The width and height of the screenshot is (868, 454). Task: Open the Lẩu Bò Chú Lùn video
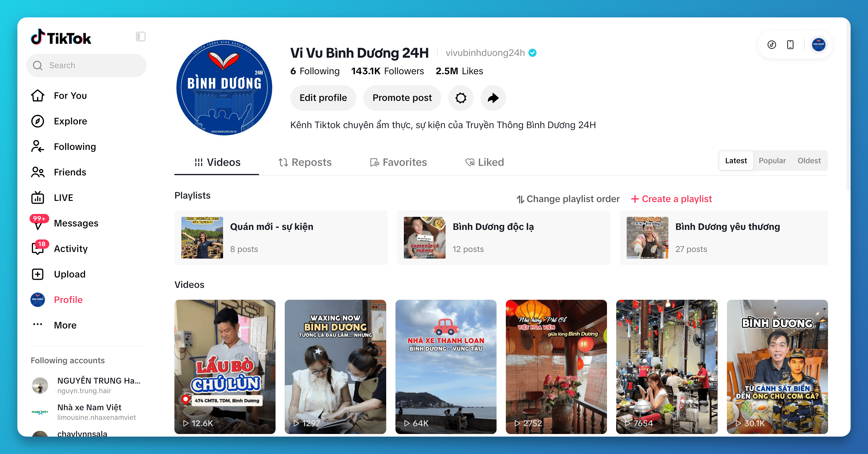point(225,367)
